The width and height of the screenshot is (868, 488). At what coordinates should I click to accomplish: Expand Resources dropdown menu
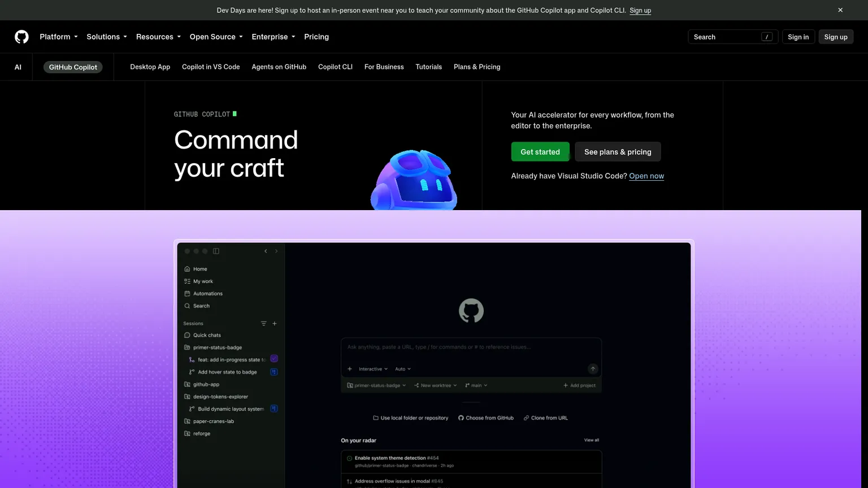pos(158,37)
